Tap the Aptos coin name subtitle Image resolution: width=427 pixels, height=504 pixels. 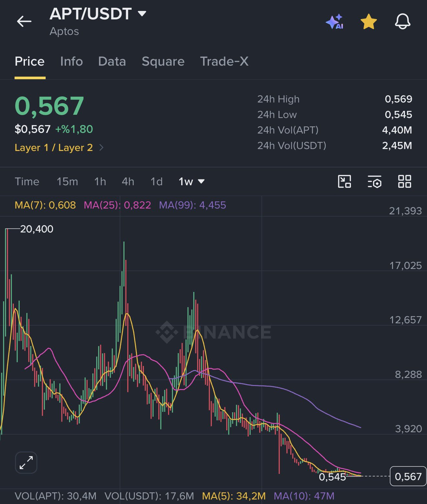point(64,31)
